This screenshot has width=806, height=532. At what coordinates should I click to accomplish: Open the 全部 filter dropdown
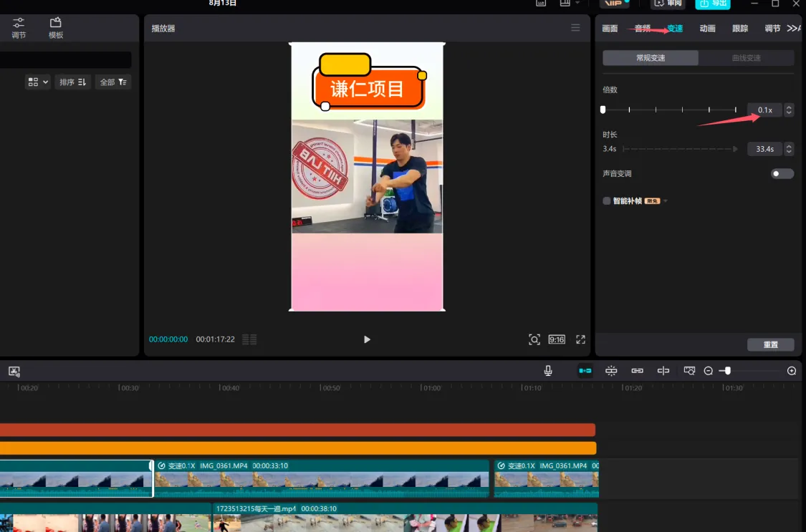[113, 82]
